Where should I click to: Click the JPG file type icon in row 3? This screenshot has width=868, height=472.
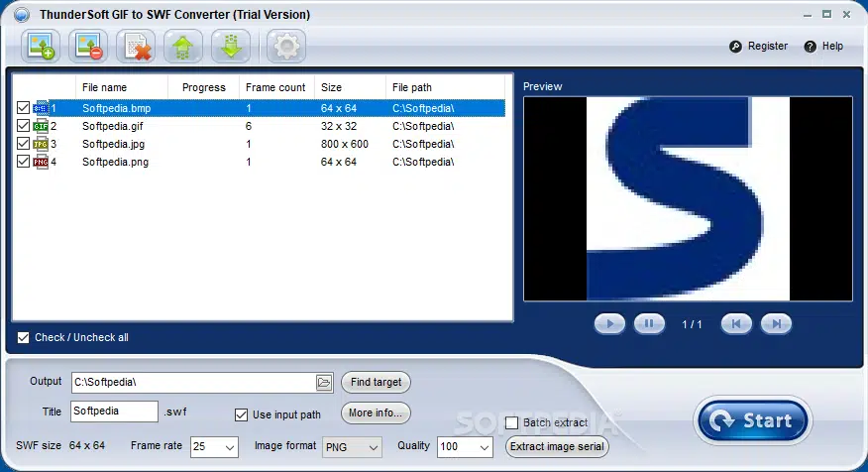pos(41,144)
